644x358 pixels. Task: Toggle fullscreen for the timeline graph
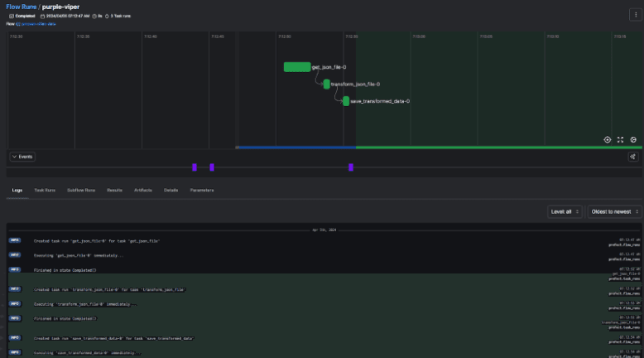click(x=620, y=140)
